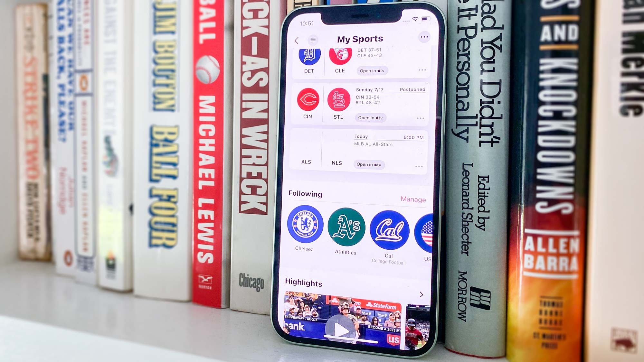
Task: Tap the three-dot overflow menu top right
Action: pyautogui.click(x=423, y=38)
